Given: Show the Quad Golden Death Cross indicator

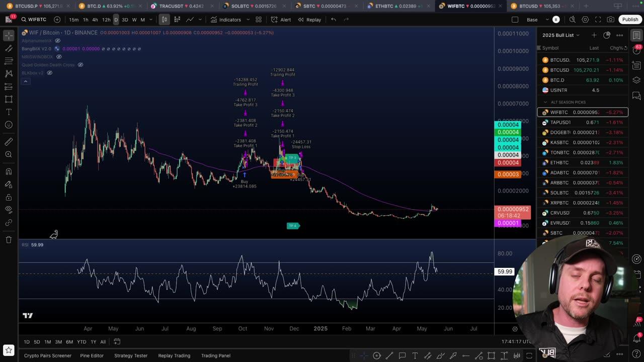Looking at the screenshot, I should pyautogui.click(x=80, y=65).
